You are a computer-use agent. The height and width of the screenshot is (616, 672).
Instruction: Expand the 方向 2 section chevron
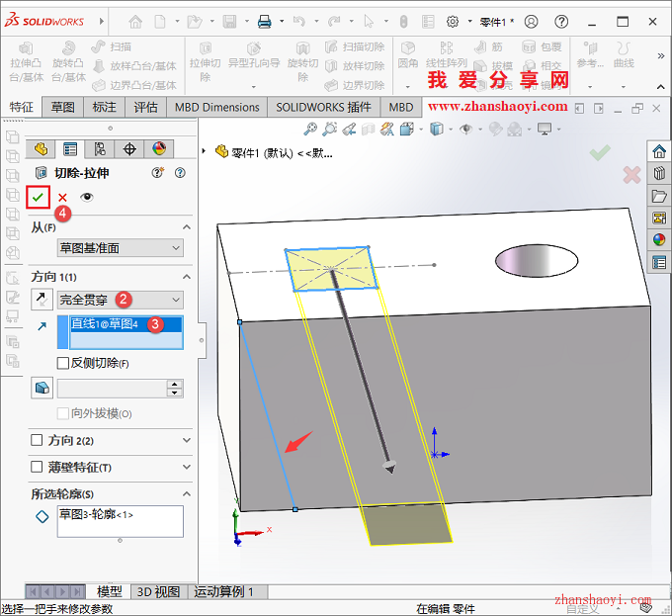(x=187, y=440)
